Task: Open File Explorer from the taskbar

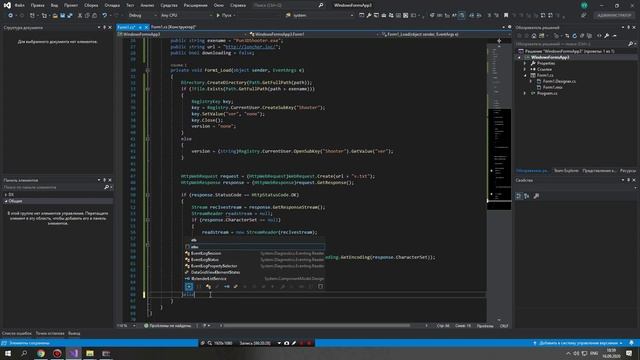Action: pos(90,353)
